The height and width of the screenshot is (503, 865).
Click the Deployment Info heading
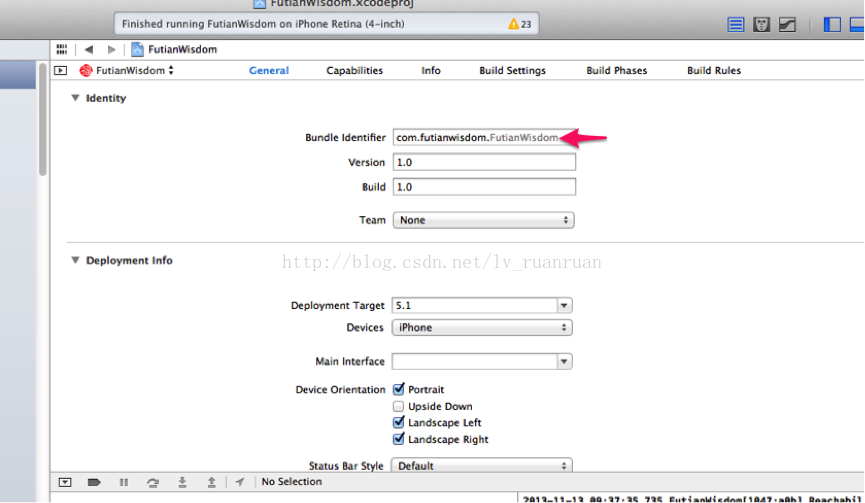129,260
